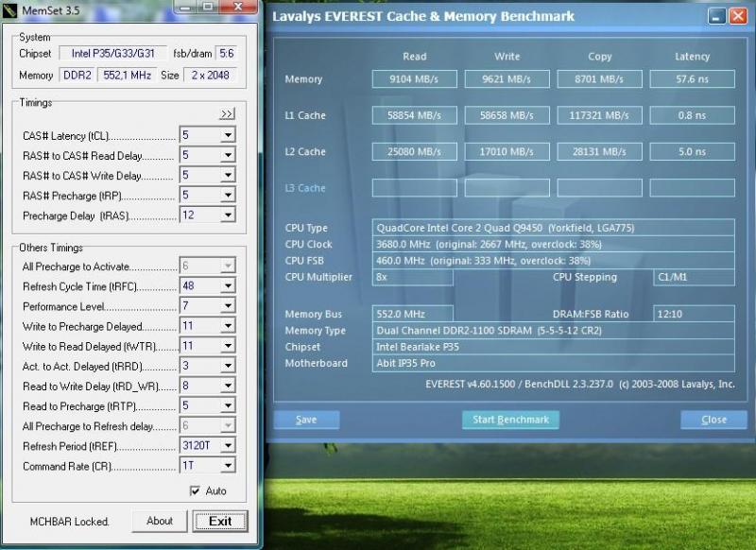Click the MCHBAR Locked status text
Image resolution: width=756 pixels, height=550 pixels.
click(69, 522)
